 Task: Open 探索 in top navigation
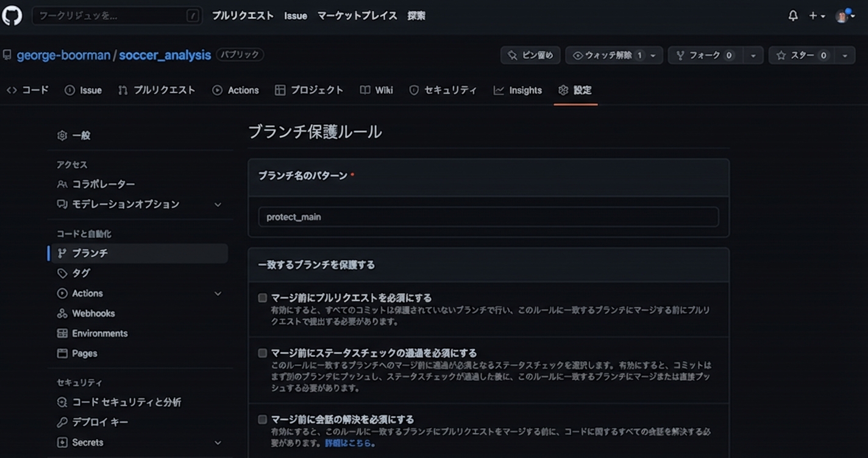[x=416, y=16]
